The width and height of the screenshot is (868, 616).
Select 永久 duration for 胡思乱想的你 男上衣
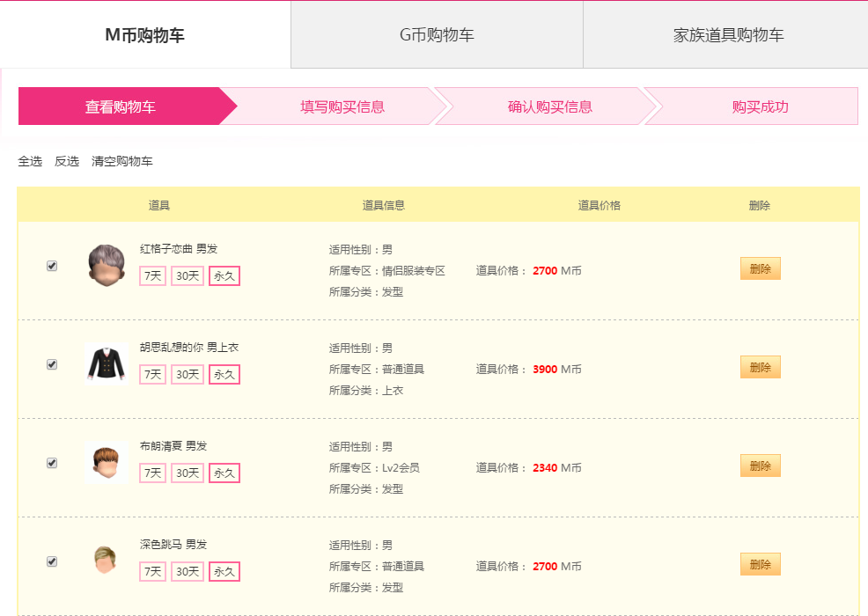[224, 374]
